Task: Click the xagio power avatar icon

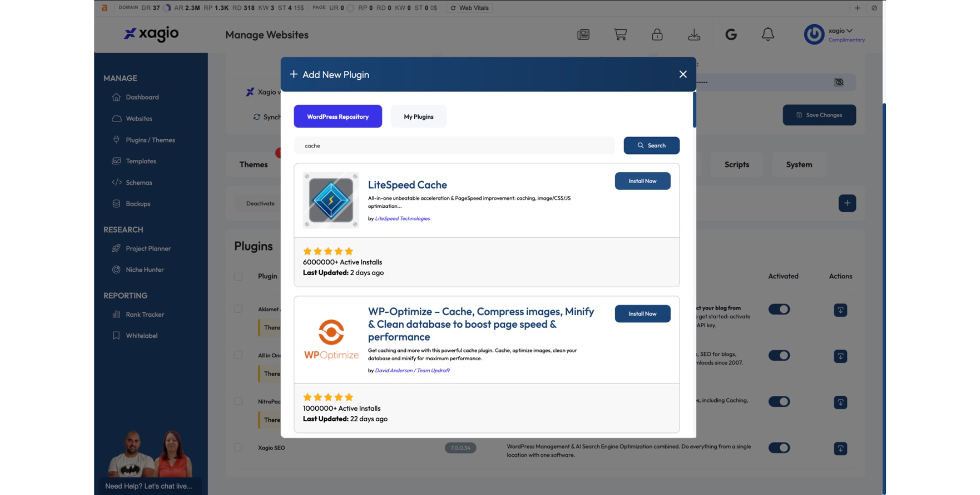Action: 814,35
